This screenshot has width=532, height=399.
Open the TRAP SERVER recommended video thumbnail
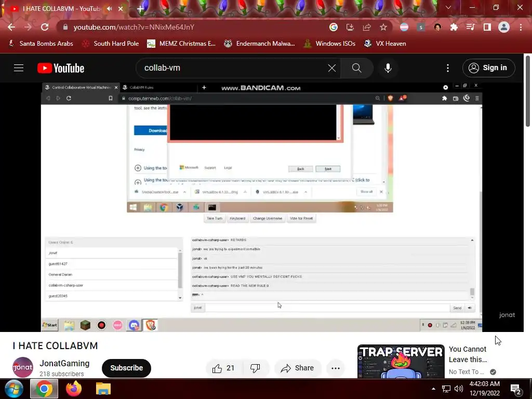[401, 362]
